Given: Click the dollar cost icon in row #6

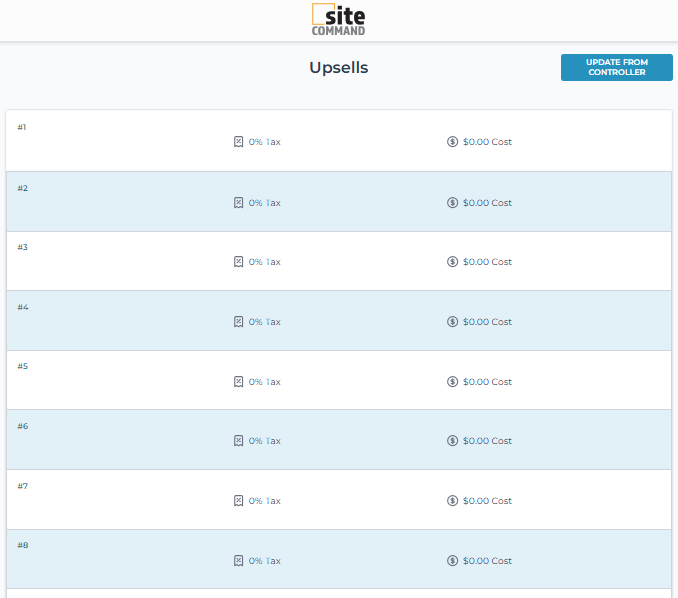Looking at the screenshot, I should (452, 441).
